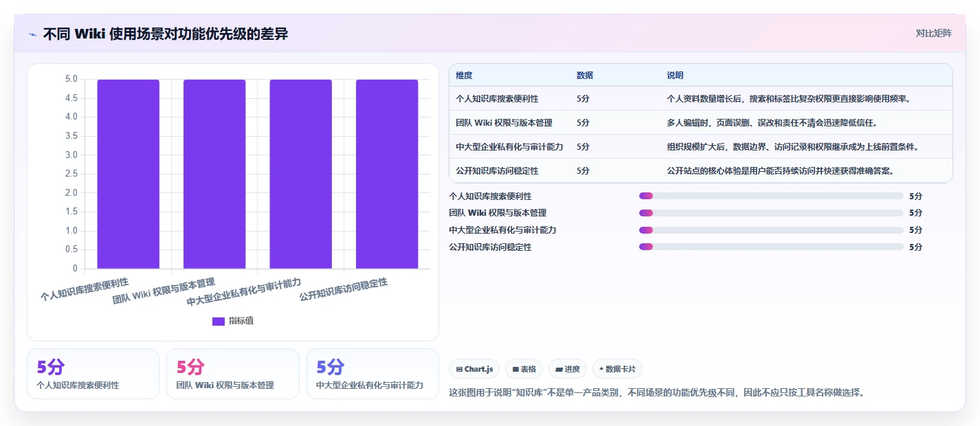Open the 中大型企业私有化与审计能力 stat card
Screen dimensions: 980x426
point(372,374)
